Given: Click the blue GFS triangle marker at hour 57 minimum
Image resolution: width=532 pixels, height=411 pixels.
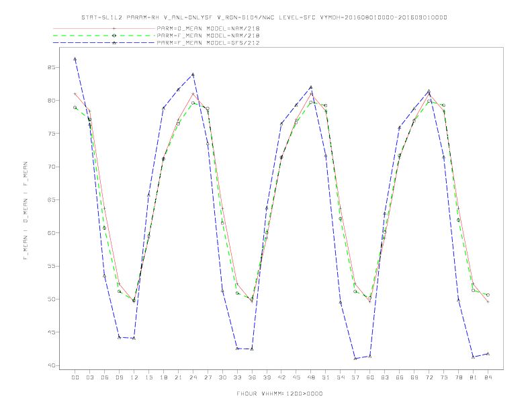Looking at the screenshot, I should pos(355,359).
